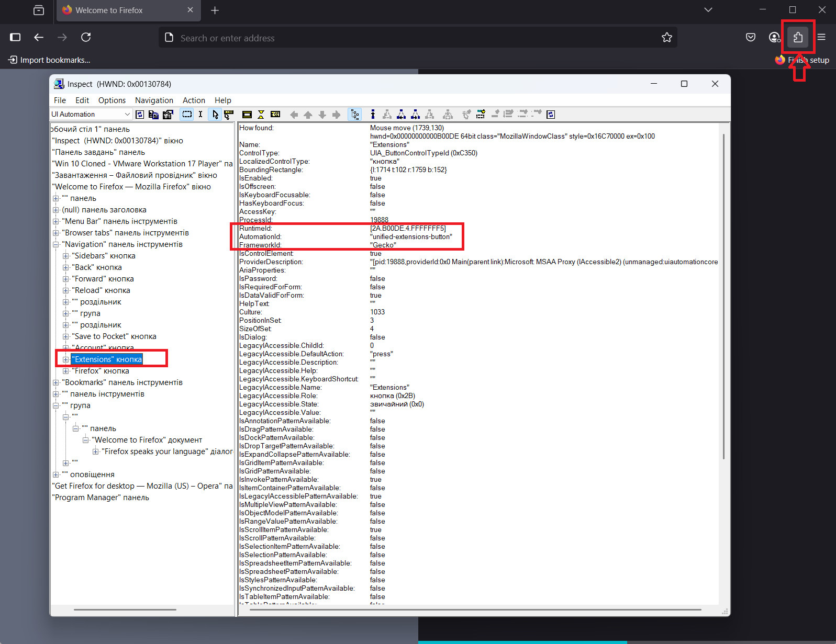Open the Edit menu in Inspect
The image size is (836, 644).
[x=82, y=100]
